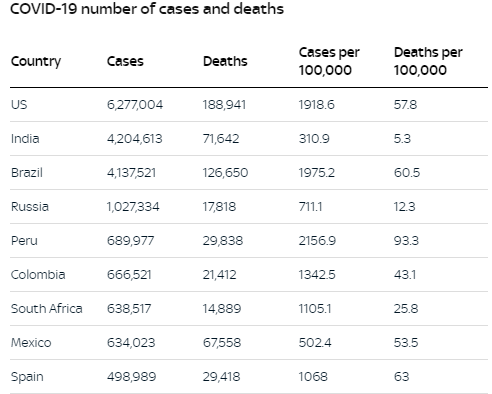
Task: Select the Mexico country name
Action: pos(31,343)
